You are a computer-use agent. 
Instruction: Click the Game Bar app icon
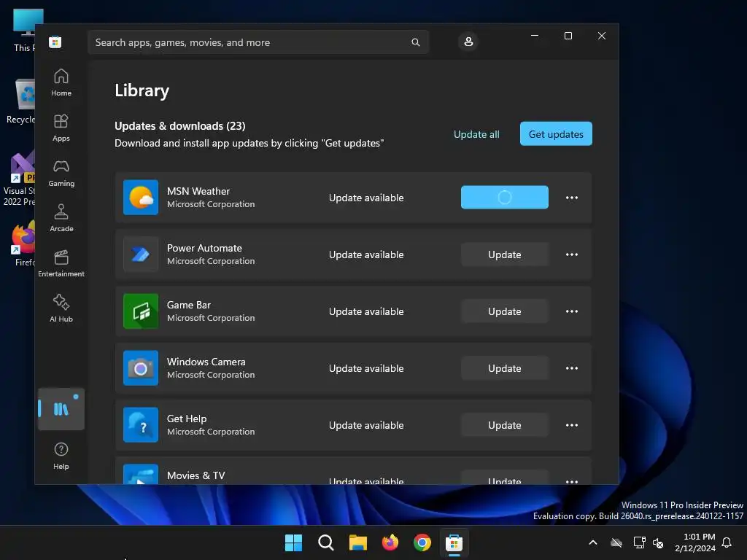(141, 311)
